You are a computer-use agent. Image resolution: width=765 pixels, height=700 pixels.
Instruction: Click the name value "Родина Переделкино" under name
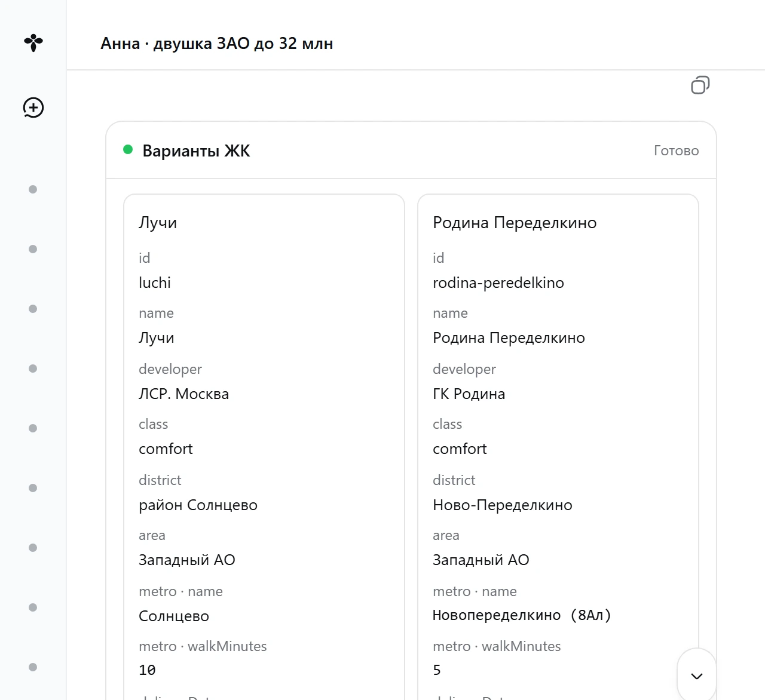(509, 338)
